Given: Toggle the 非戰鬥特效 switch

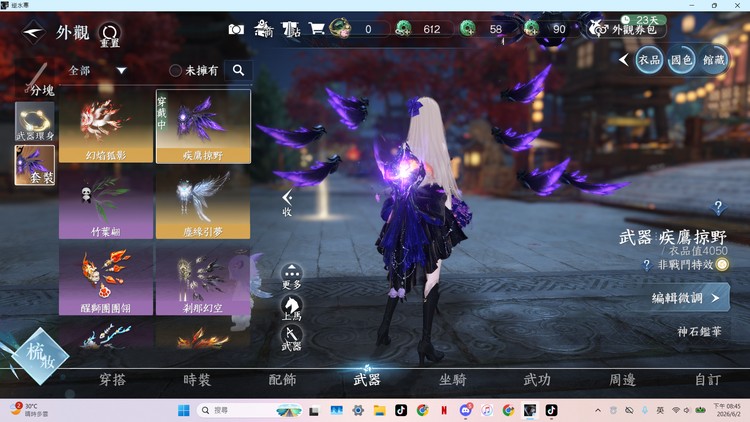Looking at the screenshot, I should pyautogui.click(x=722, y=264).
